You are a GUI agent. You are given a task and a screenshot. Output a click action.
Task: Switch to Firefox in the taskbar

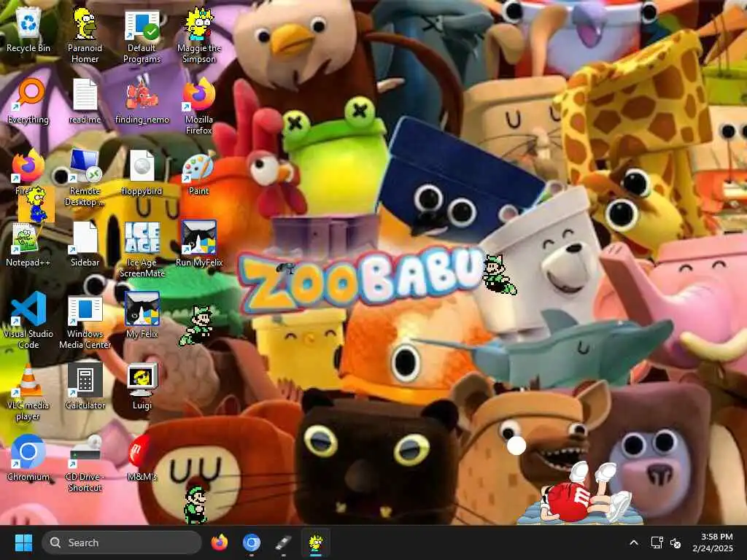coord(219,542)
